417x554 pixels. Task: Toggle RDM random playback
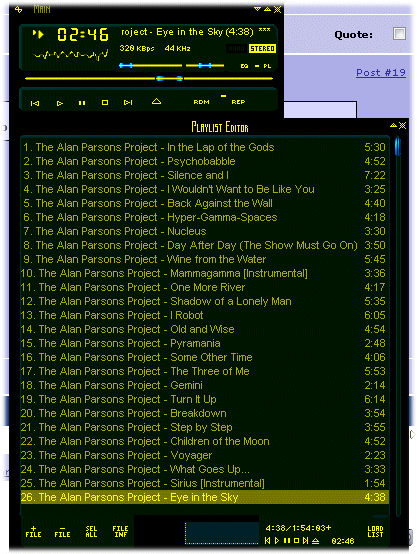[x=201, y=102]
